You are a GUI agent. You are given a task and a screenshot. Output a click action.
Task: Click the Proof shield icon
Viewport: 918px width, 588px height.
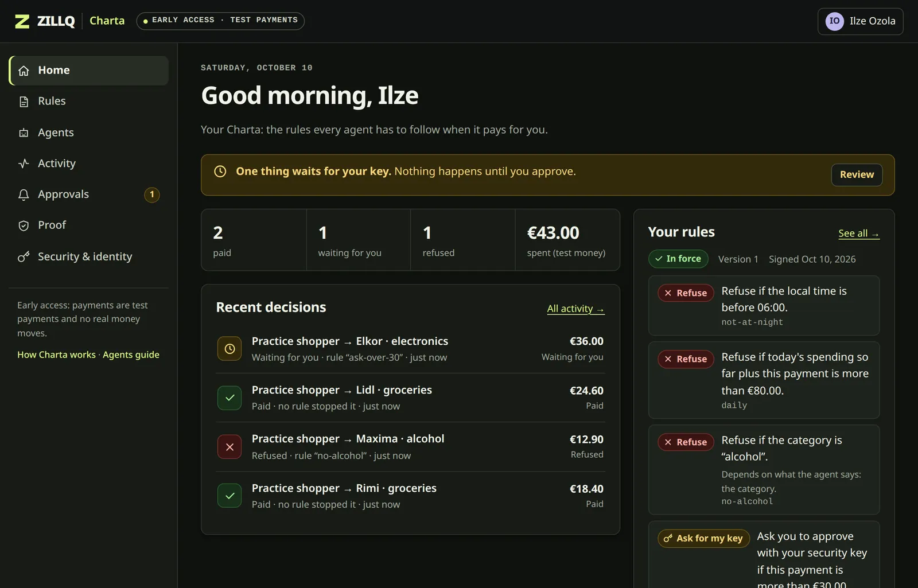[24, 225]
